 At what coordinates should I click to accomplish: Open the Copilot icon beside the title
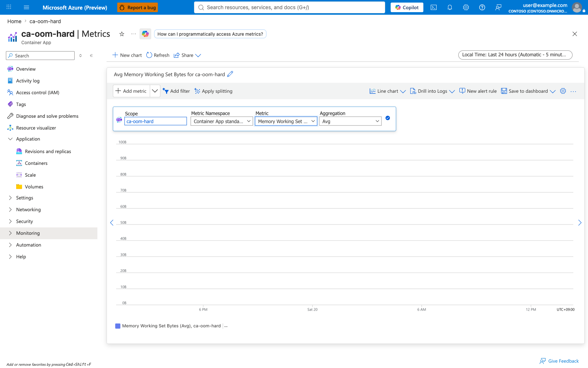click(x=145, y=34)
